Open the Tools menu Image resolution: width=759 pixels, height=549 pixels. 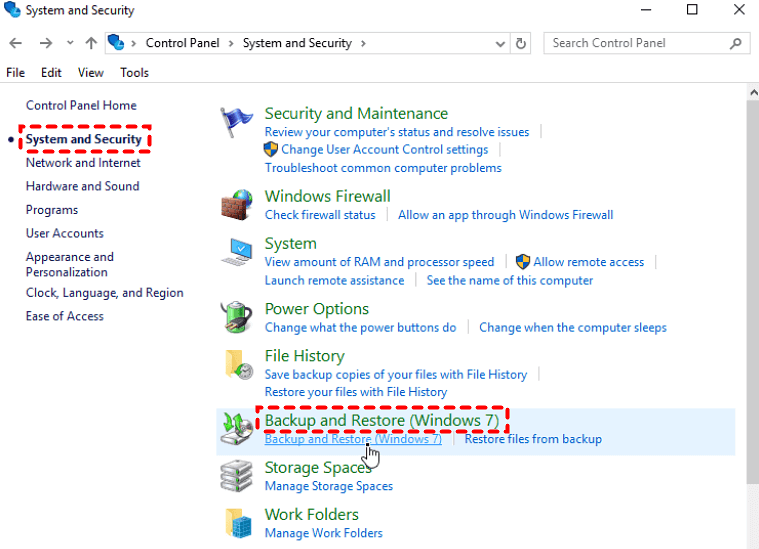tap(134, 73)
